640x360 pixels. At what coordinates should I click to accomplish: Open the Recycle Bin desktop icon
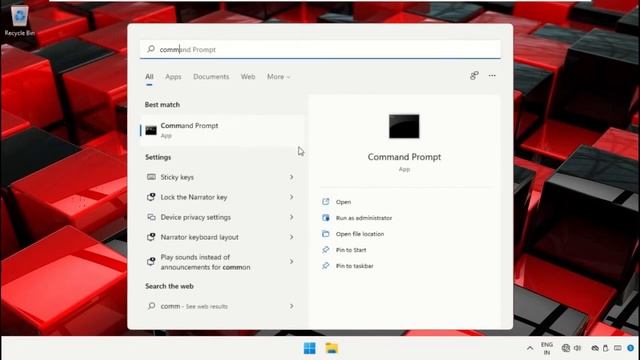click(19, 20)
